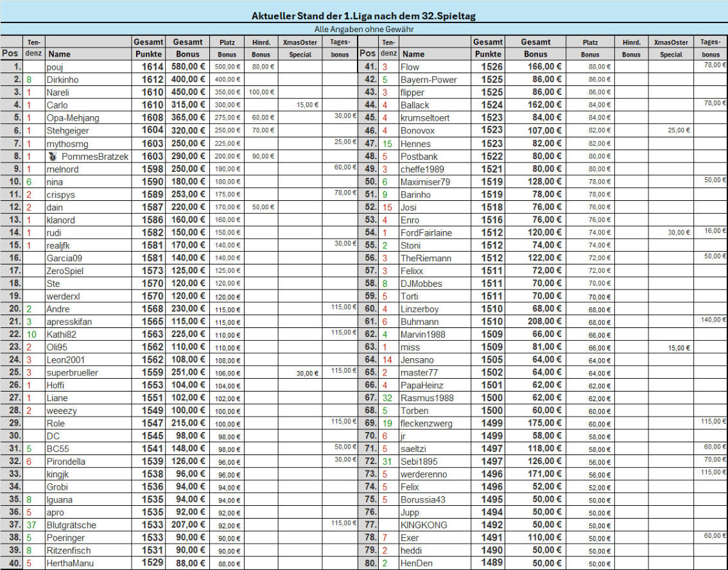Select the 'werderenno' name cell
Viewport: 728px width, 570px height.
(x=435, y=474)
